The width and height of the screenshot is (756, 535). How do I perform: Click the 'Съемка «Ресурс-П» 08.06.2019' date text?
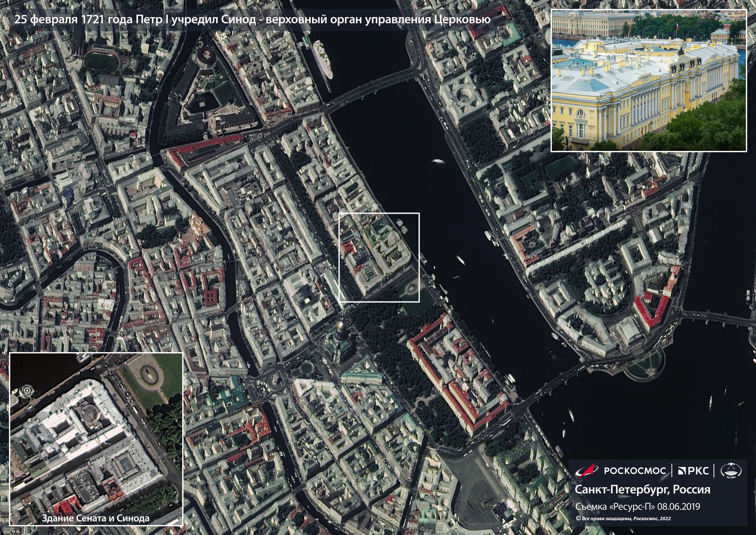[x=637, y=506]
